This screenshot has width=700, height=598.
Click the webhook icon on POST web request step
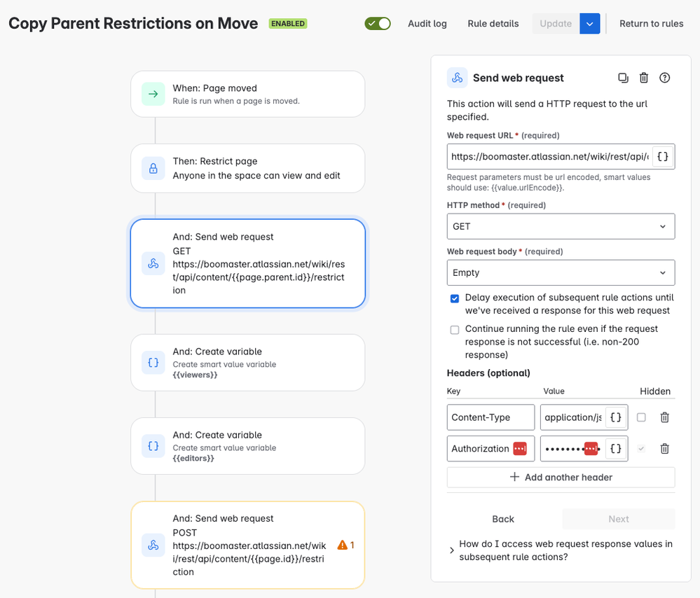click(153, 545)
